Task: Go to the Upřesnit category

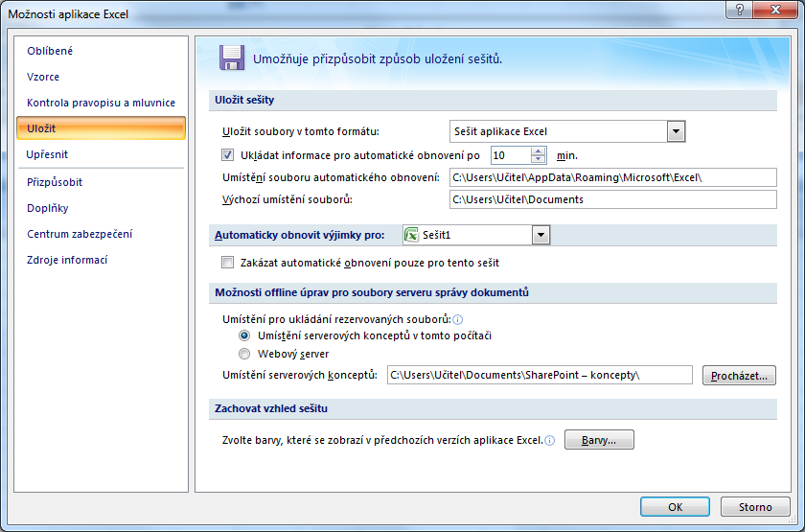Action: tap(47, 154)
